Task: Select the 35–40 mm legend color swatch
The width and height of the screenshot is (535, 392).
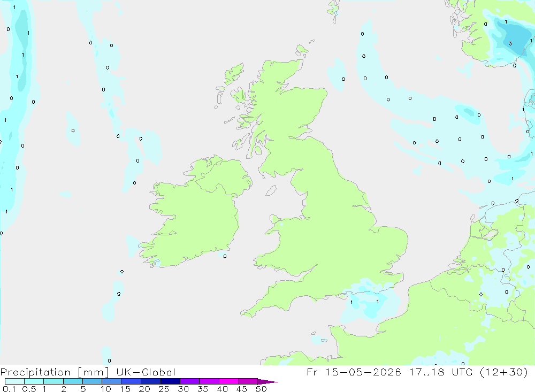Action: [209, 381]
